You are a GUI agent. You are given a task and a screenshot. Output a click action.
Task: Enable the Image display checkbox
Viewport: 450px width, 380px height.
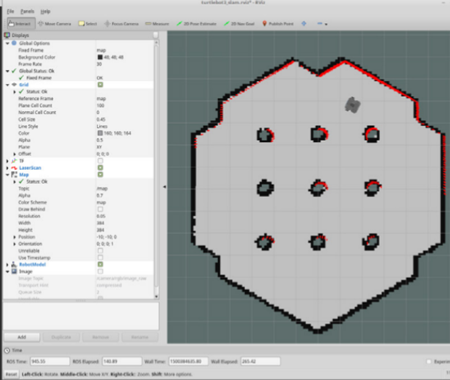(100, 271)
